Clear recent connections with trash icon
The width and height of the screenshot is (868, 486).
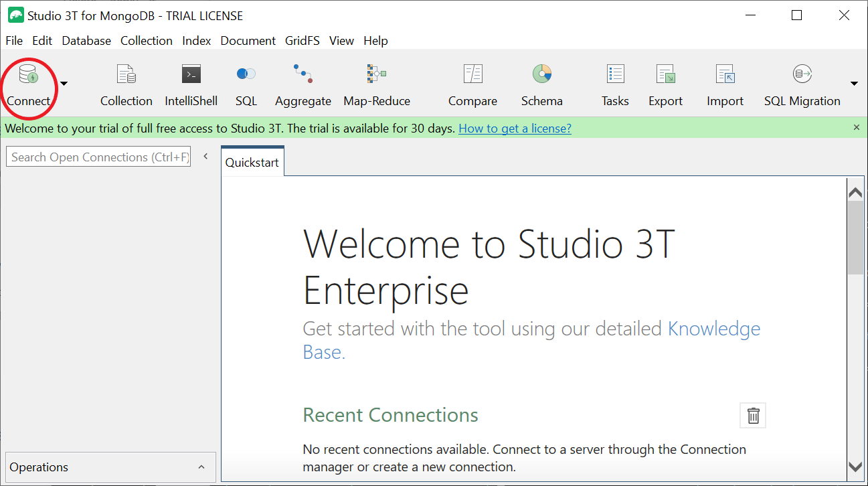tap(752, 415)
